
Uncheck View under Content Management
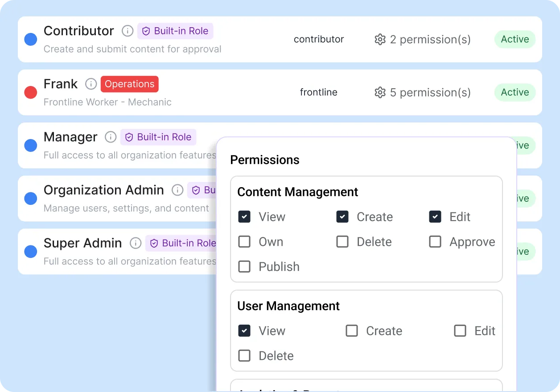point(244,217)
